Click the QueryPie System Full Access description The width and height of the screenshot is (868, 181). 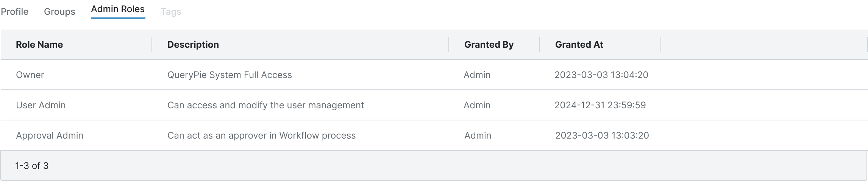click(229, 75)
